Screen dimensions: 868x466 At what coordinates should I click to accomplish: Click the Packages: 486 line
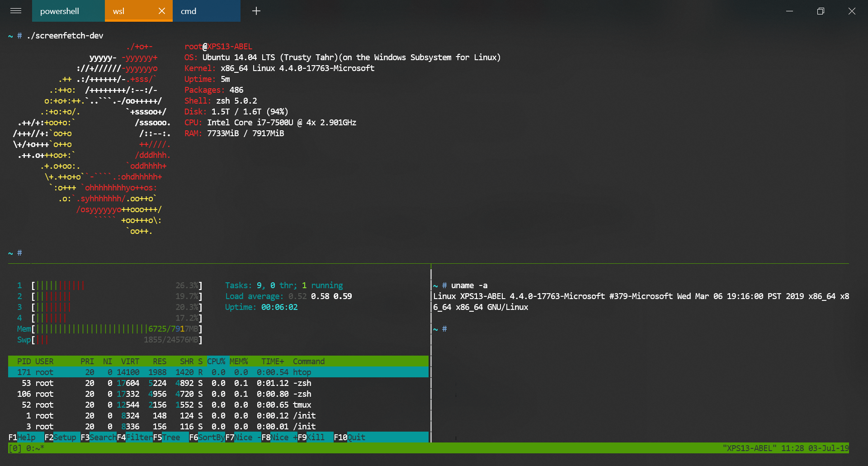(214, 90)
